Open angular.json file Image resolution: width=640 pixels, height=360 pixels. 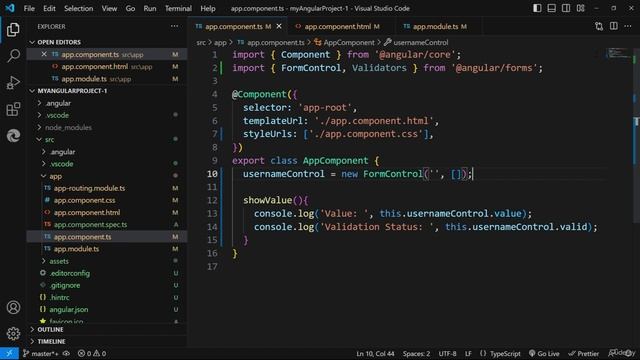click(69, 309)
